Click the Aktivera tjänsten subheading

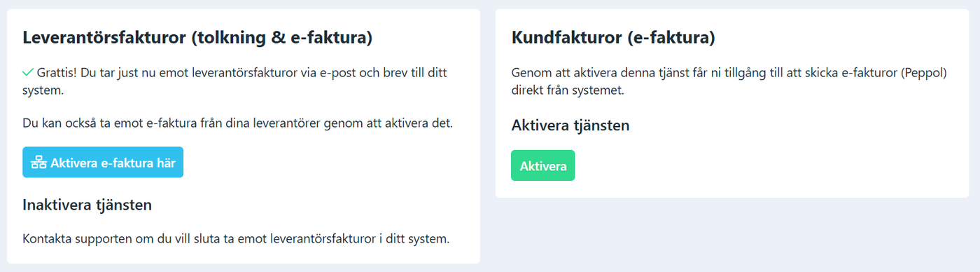click(570, 125)
